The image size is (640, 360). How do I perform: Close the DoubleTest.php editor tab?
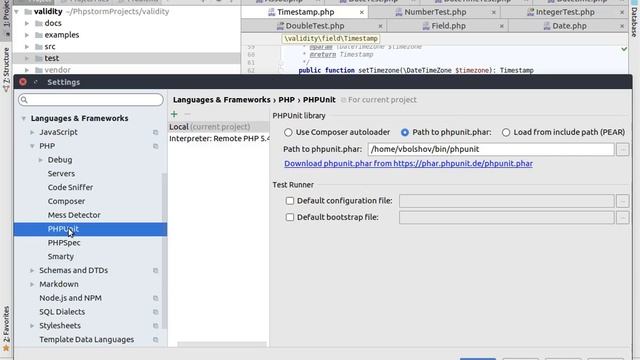tap(380, 26)
